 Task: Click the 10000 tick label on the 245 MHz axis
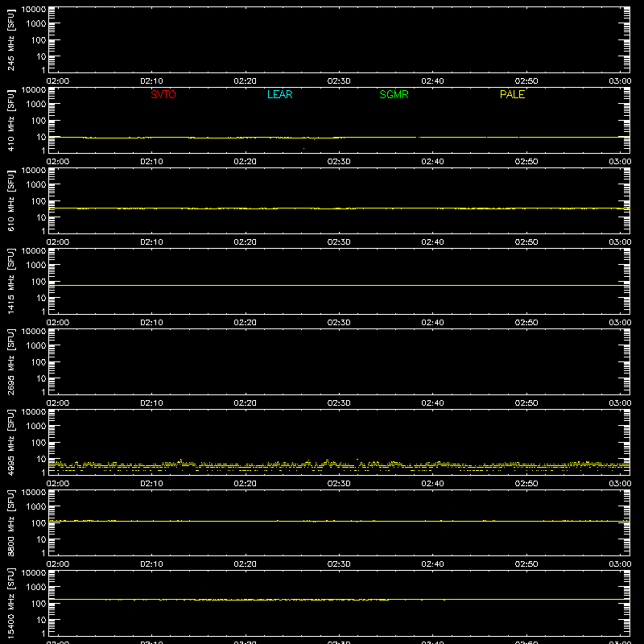click(34, 10)
